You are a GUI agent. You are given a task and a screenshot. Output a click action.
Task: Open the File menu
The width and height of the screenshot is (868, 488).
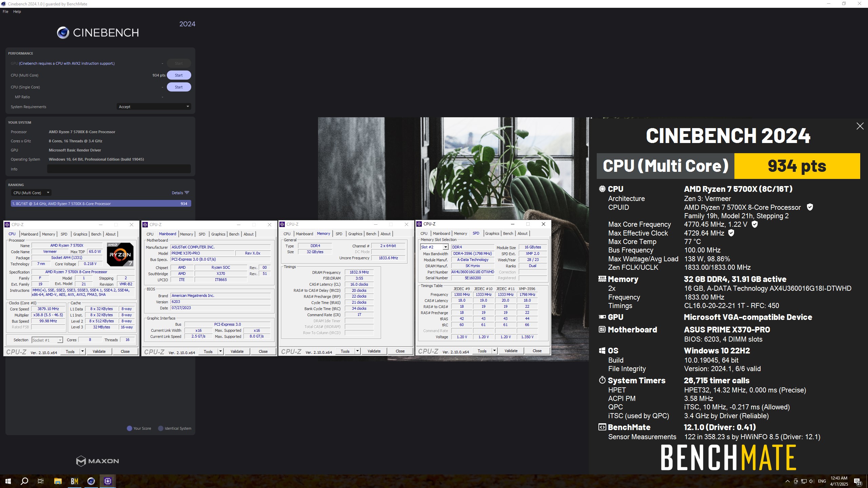[x=5, y=12]
